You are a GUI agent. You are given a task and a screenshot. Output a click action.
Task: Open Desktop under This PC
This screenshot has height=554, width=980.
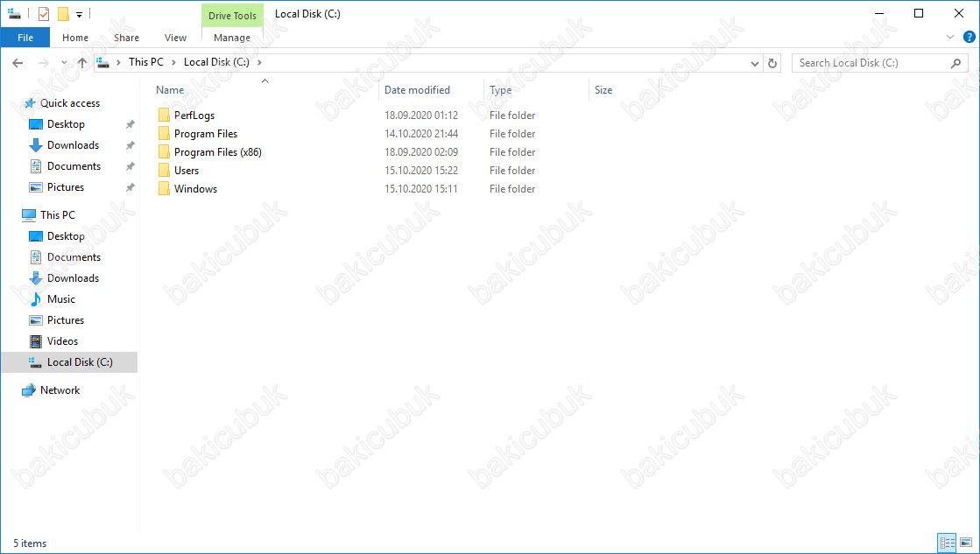(66, 236)
